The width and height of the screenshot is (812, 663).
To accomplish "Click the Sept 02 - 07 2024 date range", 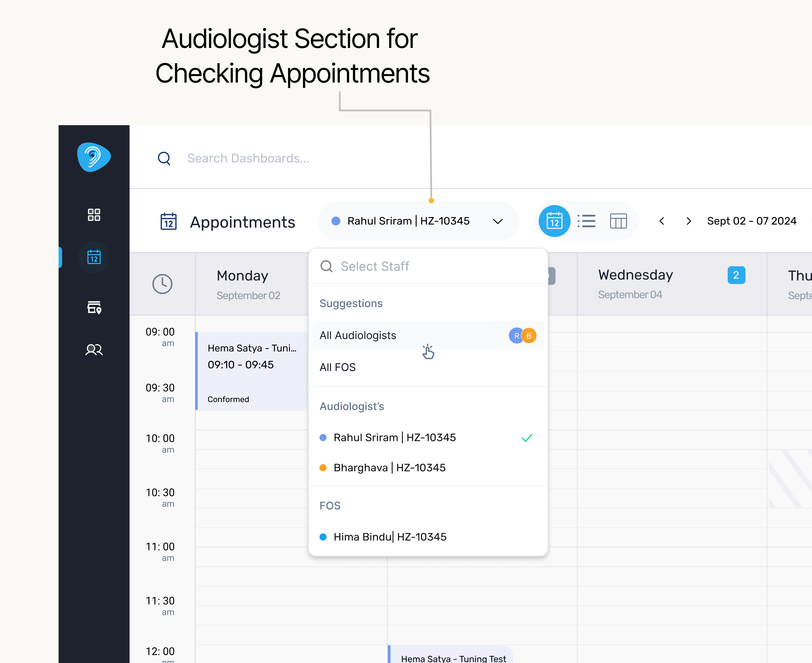I will point(752,221).
